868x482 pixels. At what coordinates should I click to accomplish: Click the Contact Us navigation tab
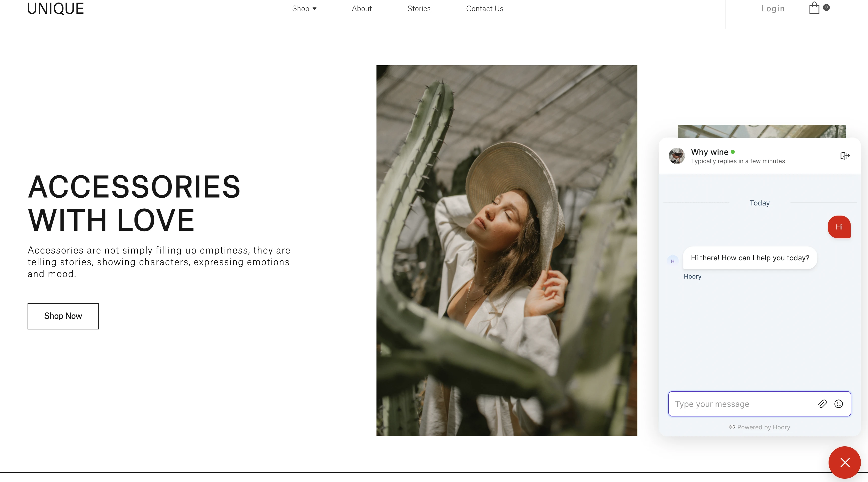[x=484, y=8]
